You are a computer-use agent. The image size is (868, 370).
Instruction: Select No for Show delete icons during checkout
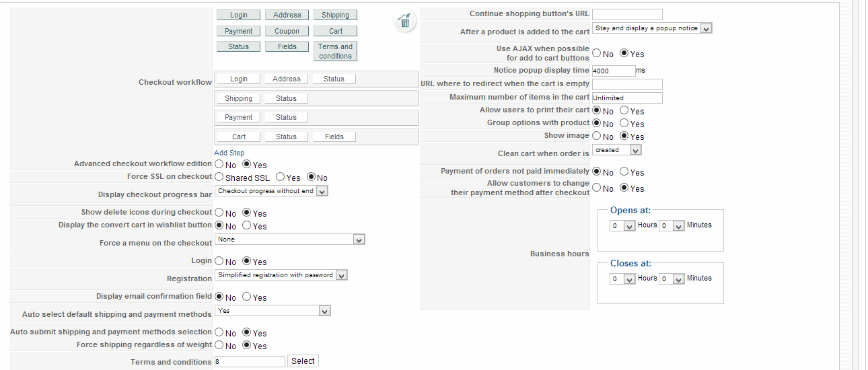tap(219, 213)
